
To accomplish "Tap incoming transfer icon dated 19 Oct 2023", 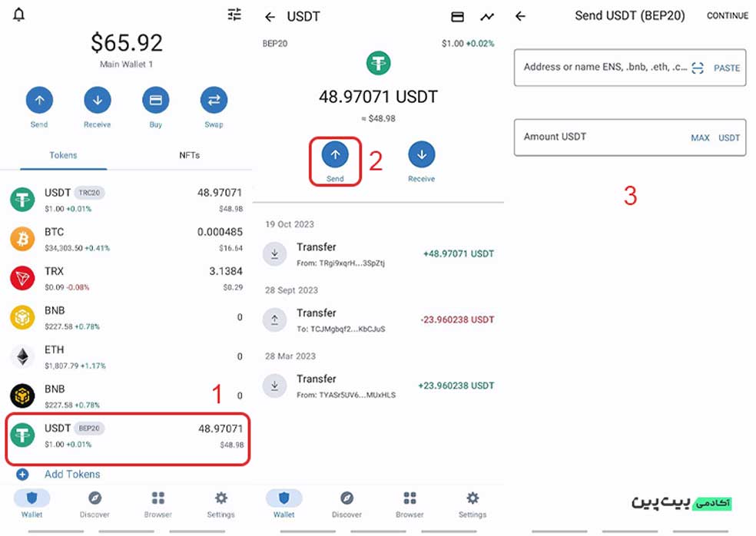I will click(275, 254).
